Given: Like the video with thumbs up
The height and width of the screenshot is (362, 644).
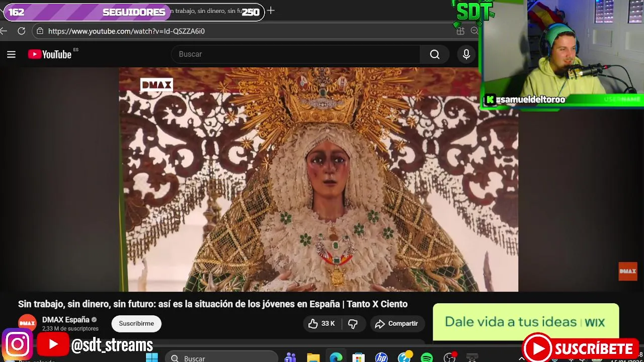Looking at the screenshot, I should (x=322, y=324).
